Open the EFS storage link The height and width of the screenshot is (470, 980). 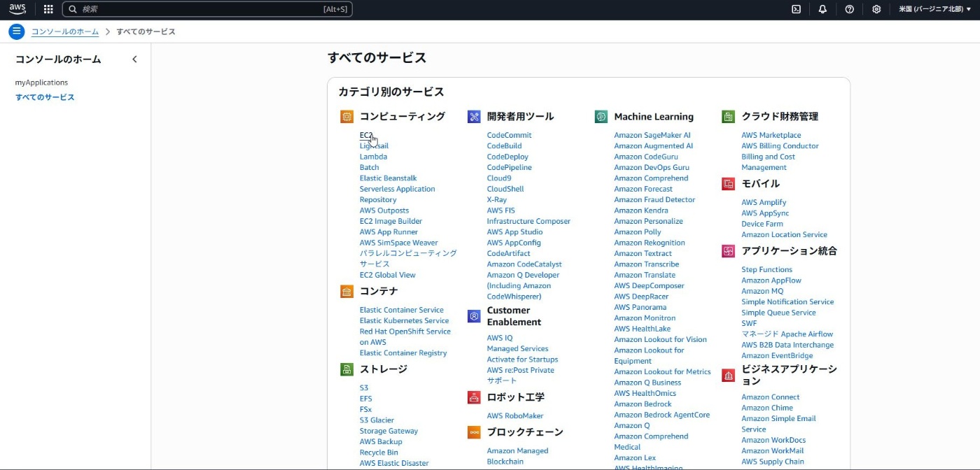point(365,399)
